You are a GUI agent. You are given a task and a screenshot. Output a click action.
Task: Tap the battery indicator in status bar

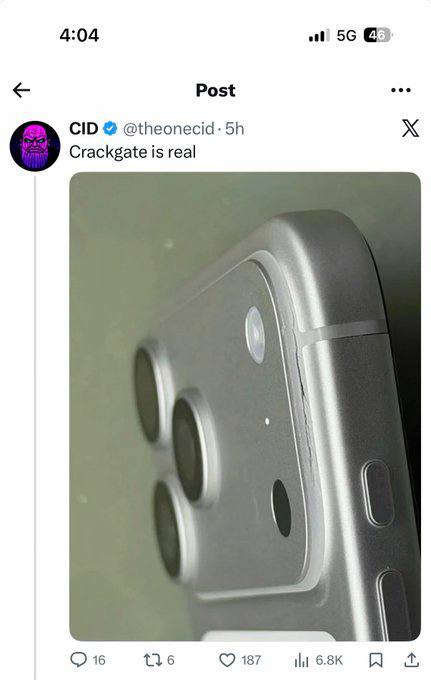click(377, 35)
